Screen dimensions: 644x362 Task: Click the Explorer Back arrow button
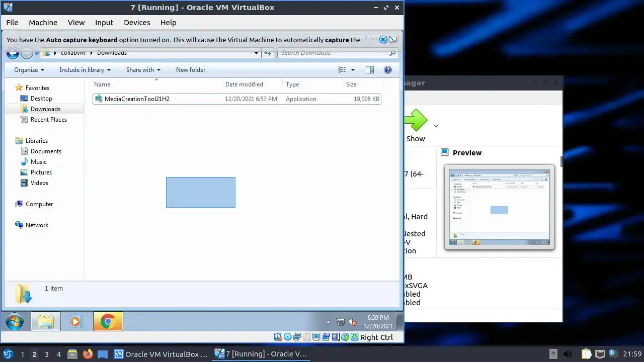pyautogui.click(x=13, y=53)
